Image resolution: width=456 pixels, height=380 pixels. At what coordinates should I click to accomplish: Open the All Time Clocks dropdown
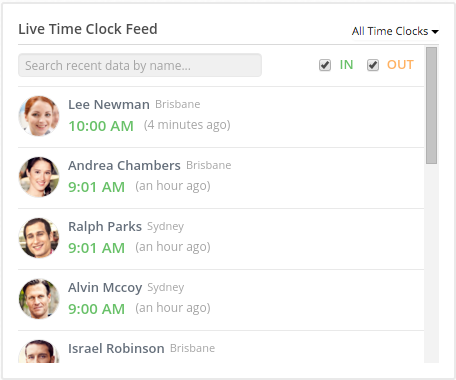pyautogui.click(x=395, y=31)
